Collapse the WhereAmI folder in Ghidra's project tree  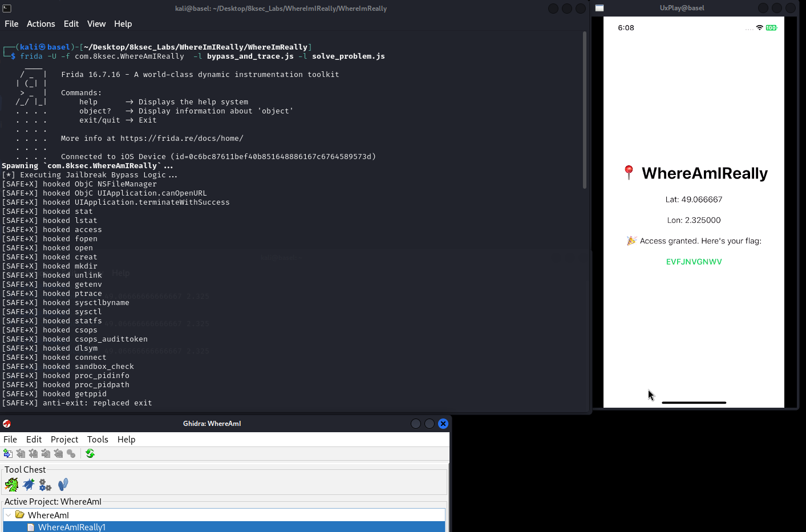9,515
